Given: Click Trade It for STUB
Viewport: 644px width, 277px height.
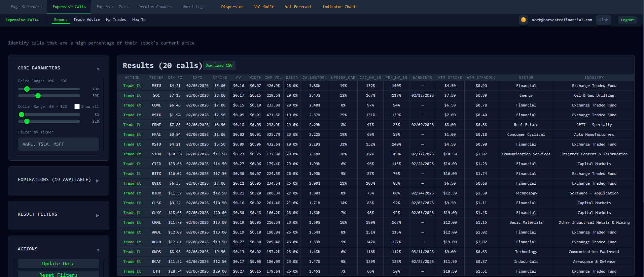Looking at the screenshot, I should 132,154.
